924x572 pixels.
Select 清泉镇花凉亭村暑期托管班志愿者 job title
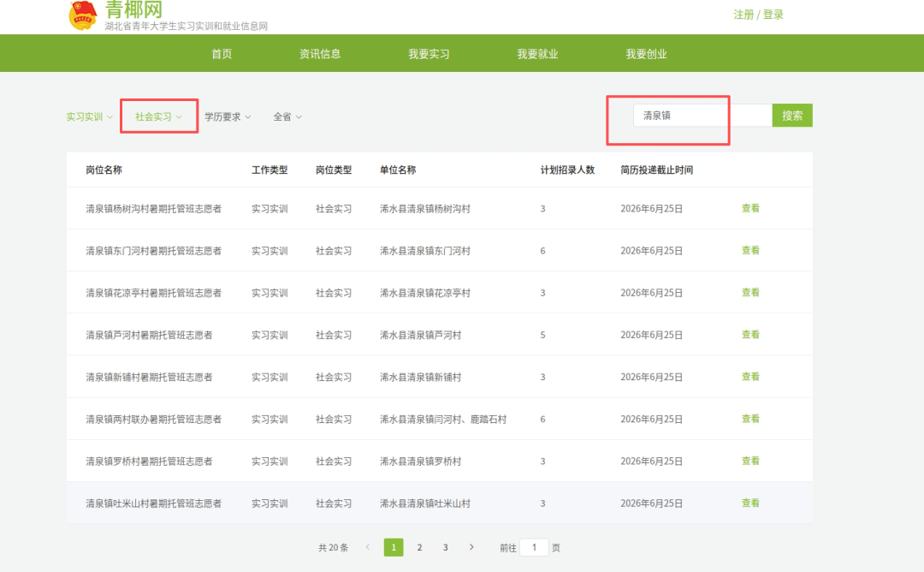[x=153, y=293]
